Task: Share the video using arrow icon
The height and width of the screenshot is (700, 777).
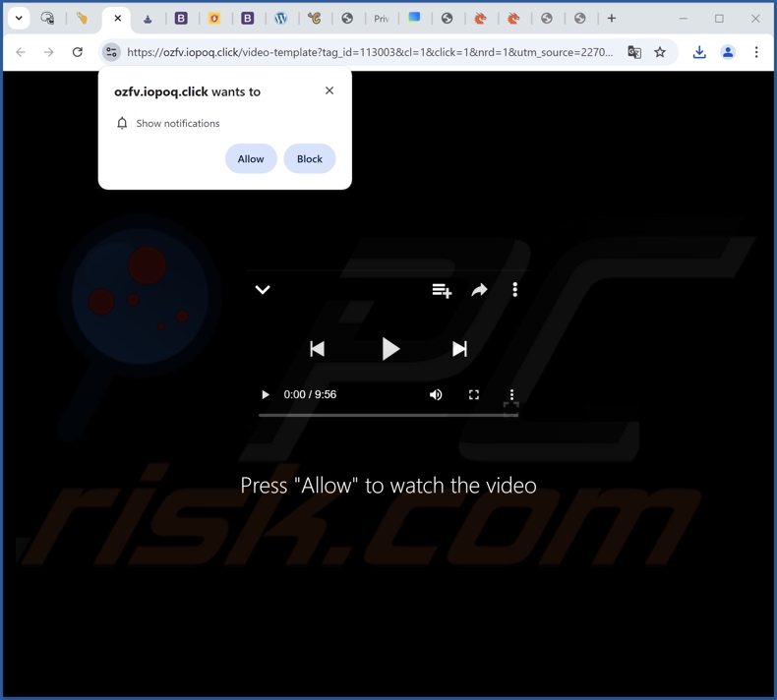Action: (x=479, y=290)
